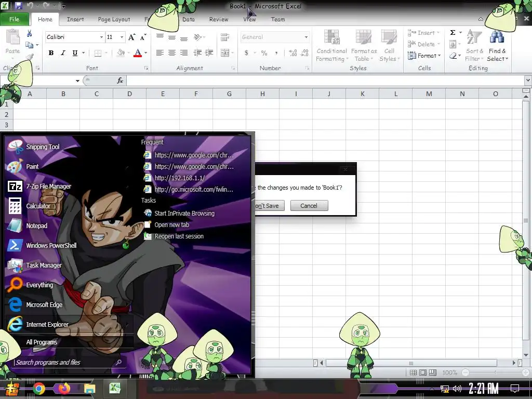The image size is (532, 399).
Task: Select column header F
Action: point(196,94)
